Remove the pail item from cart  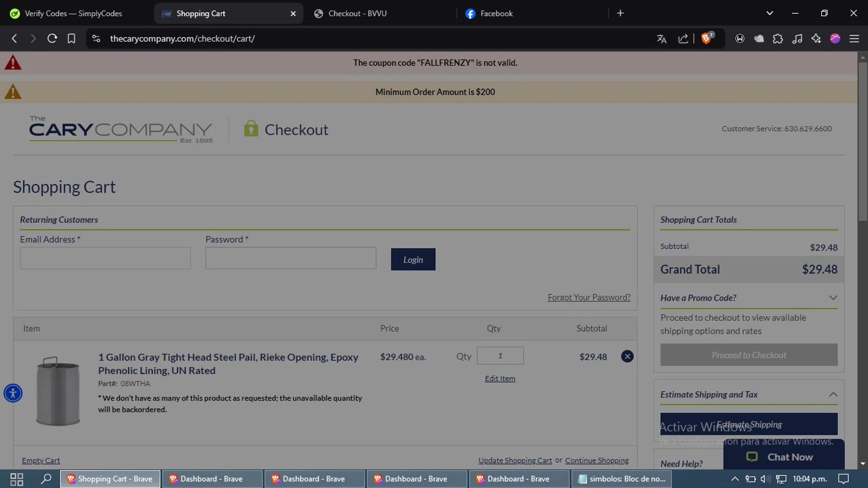pos(627,357)
